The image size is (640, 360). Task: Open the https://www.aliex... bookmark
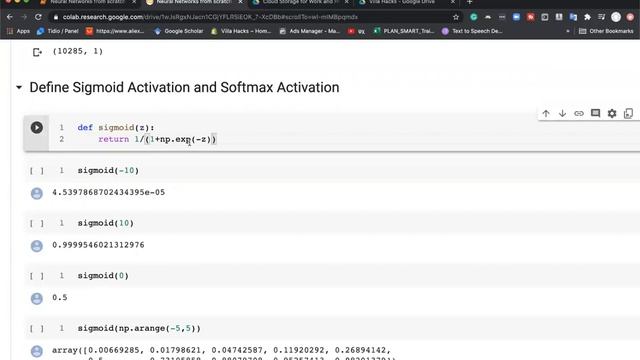tap(116, 31)
